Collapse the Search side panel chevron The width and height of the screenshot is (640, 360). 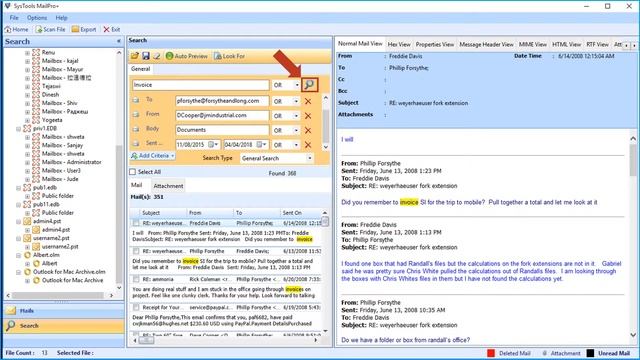pos(119,41)
